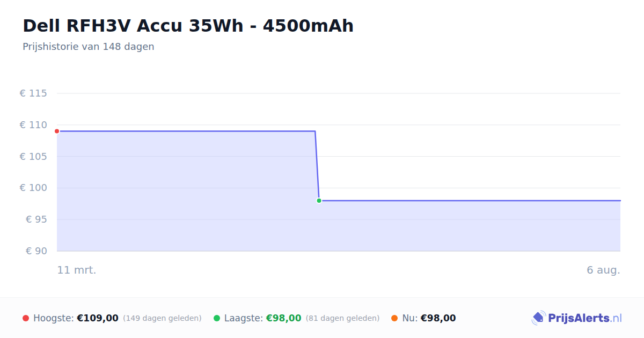Click the red dot beside Hoogste
Screen dimensions: 644x338
point(26,318)
